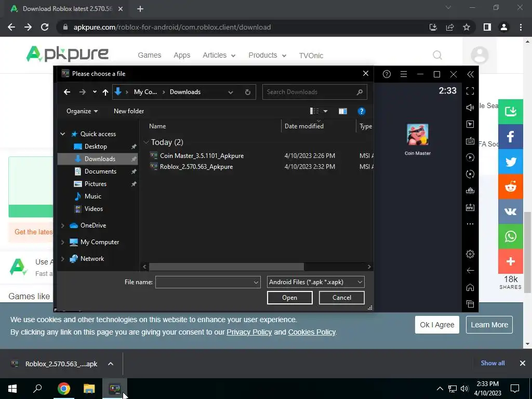Click emulator back arrow icon
532x399 pixels.
[x=470, y=270]
